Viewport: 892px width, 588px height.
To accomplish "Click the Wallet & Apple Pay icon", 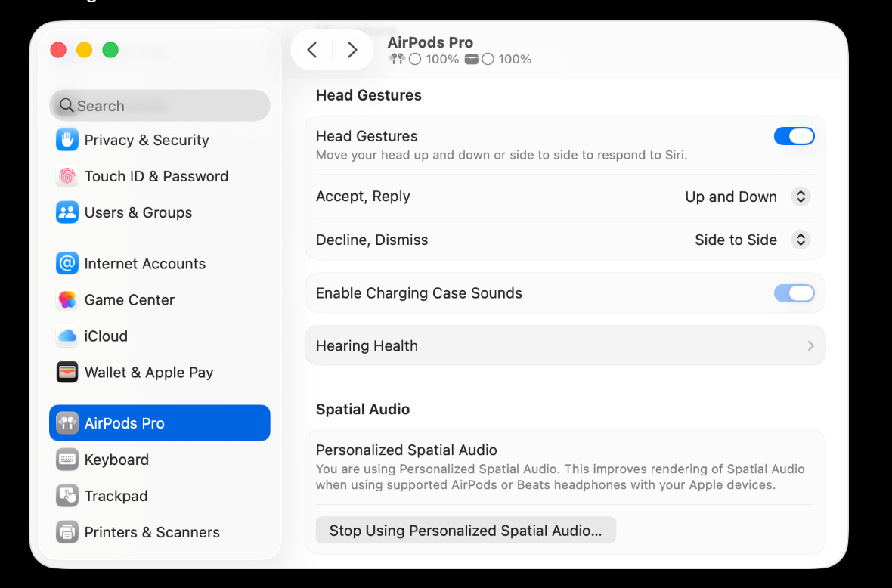I will [67, 373].
